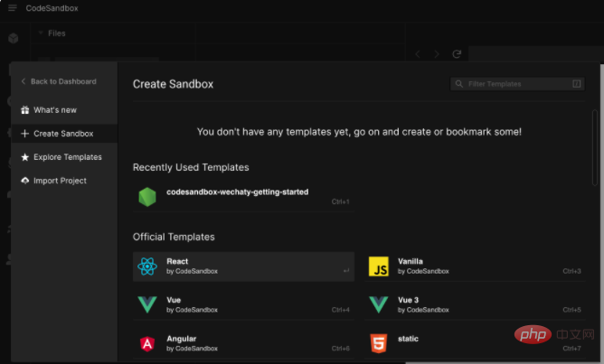Choose the Vue 3 template name
Image resolution: width=604 pixels, height=364 pixels.
(409, 299)
